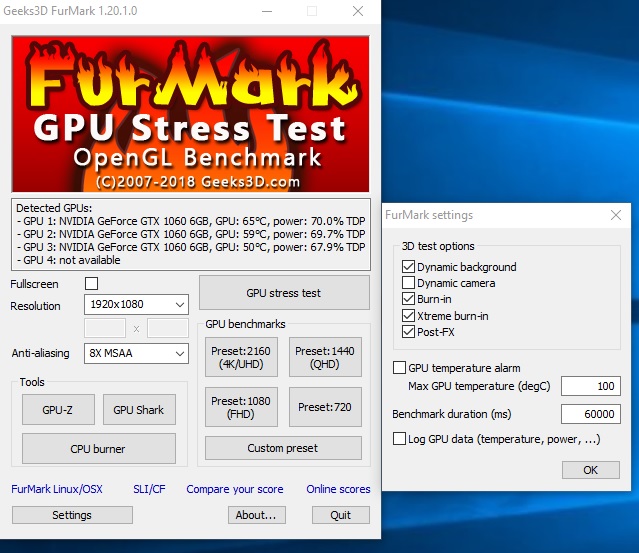
Task: Toggle the Post-FX checkbox
Action: pyautogui.click(x=408, y=332)
